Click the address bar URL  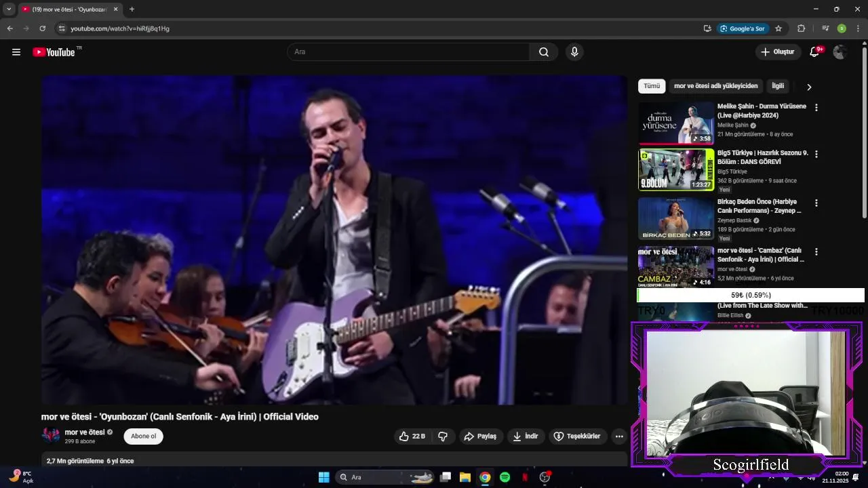[x=120, y=28]
